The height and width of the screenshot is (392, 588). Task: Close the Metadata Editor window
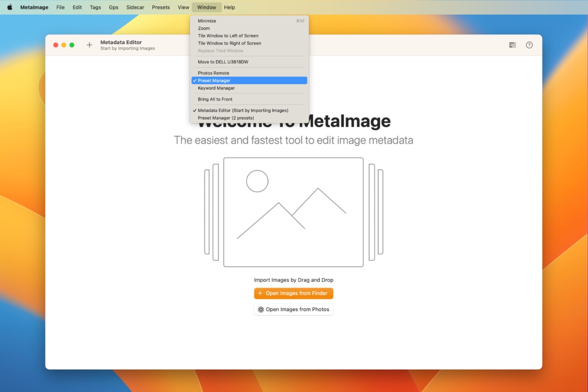(x=55, y=45)
